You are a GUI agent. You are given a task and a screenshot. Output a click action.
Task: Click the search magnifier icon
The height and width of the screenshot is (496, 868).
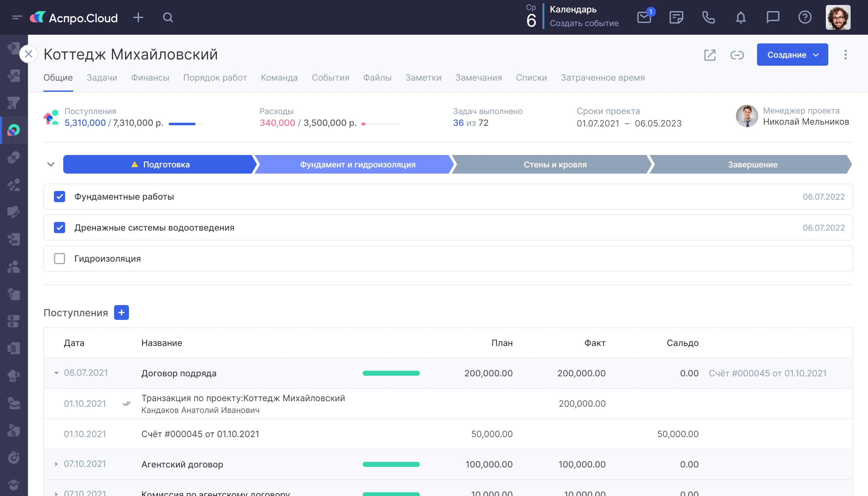click(168, 17)
